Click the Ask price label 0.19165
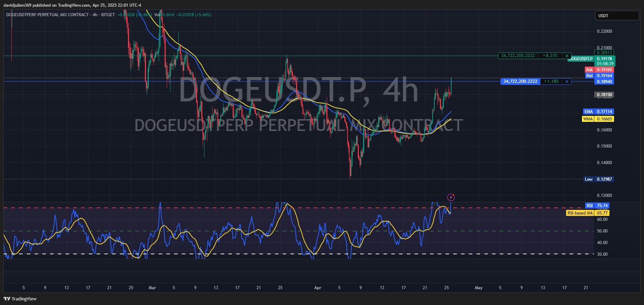 (x=605, y=70)
